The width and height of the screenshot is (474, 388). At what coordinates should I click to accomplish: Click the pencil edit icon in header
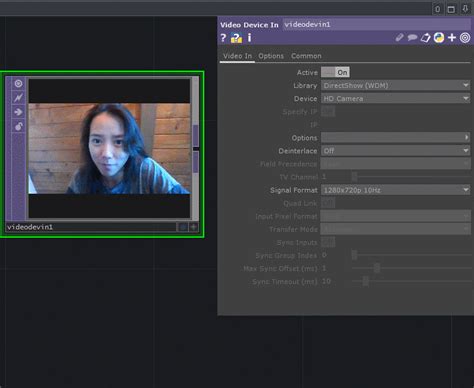[399, 38]
